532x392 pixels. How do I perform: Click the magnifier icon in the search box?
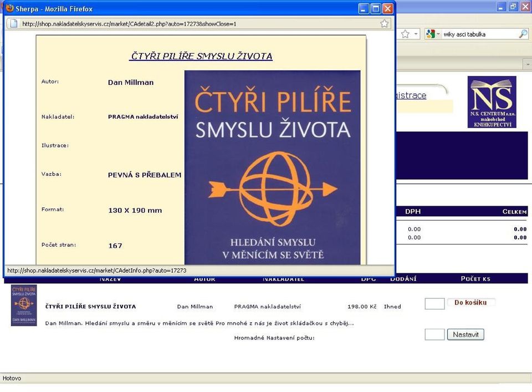coord(523,34)
